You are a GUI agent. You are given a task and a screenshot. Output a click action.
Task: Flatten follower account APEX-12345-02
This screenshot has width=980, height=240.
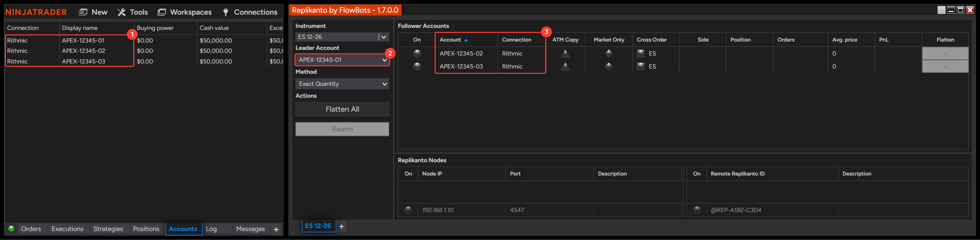tap(945, 54)
